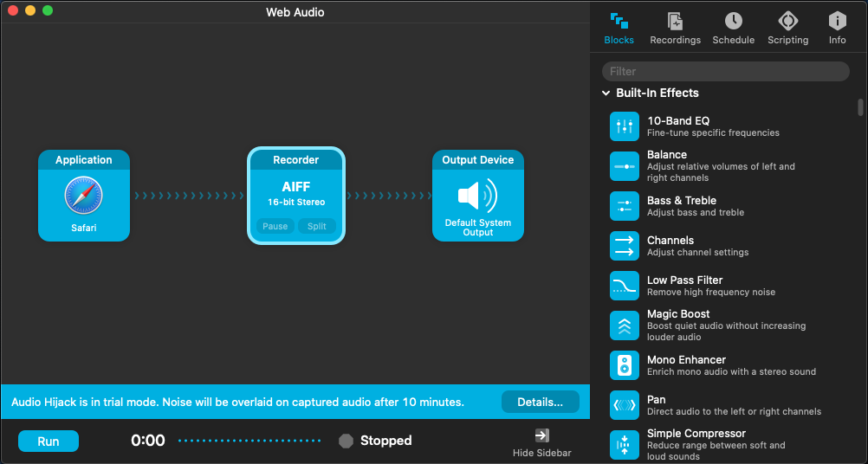Click the 'Web Audio' window title

pos(295,12)
